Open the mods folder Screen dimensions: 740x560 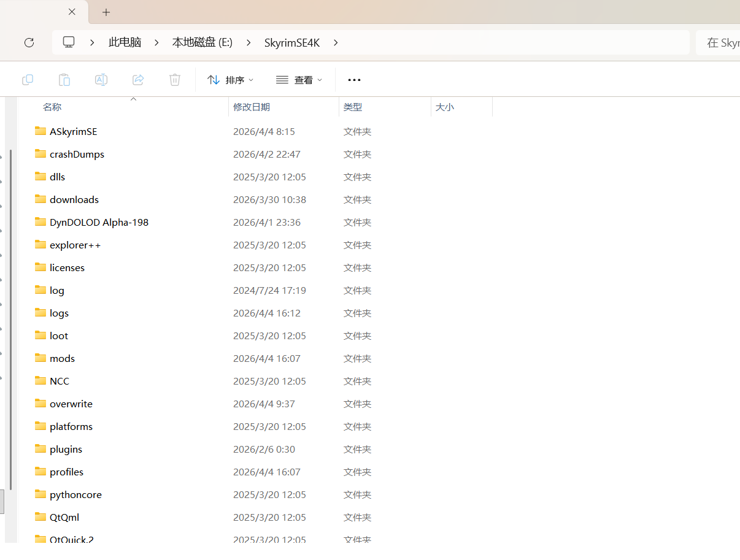pyautogui.click(x=62, y=358)
